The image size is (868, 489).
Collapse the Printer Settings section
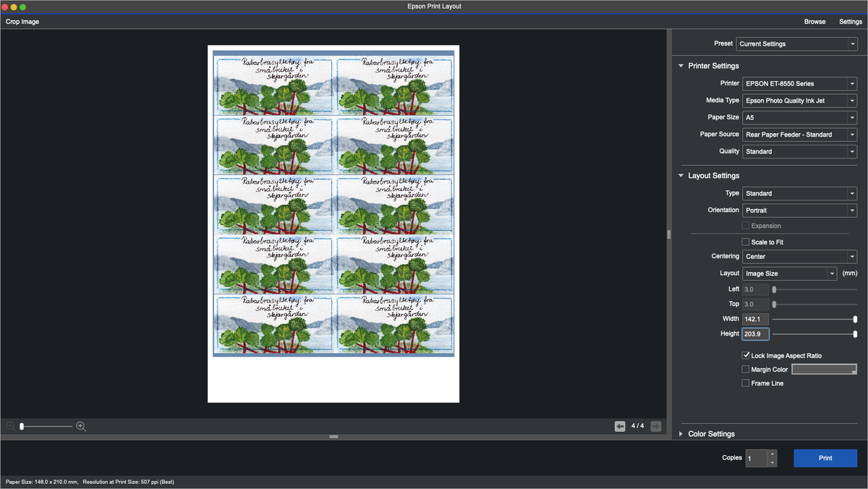click(x=681, y=66)
